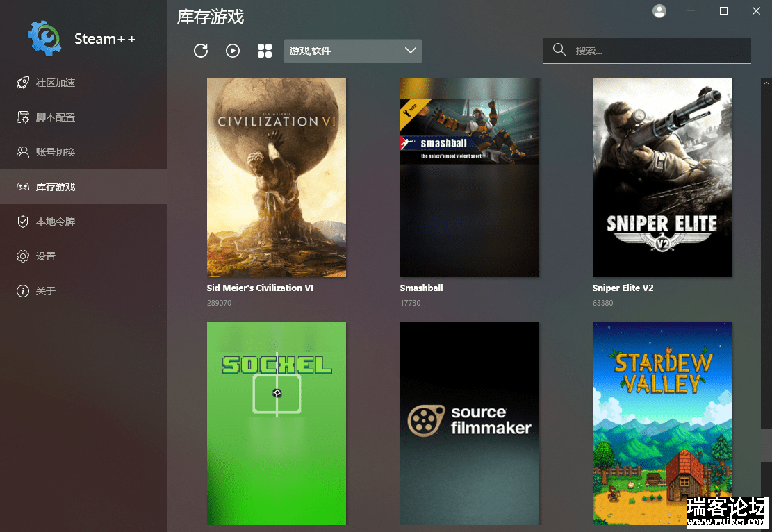Switch to grid view layout icon

(x=265, y=51)
